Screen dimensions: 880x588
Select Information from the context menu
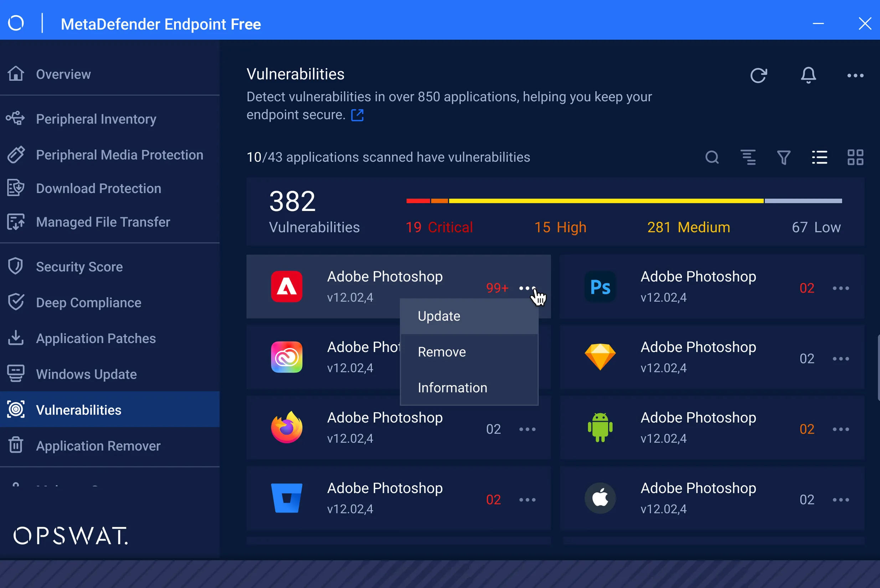tap(452, 387)
